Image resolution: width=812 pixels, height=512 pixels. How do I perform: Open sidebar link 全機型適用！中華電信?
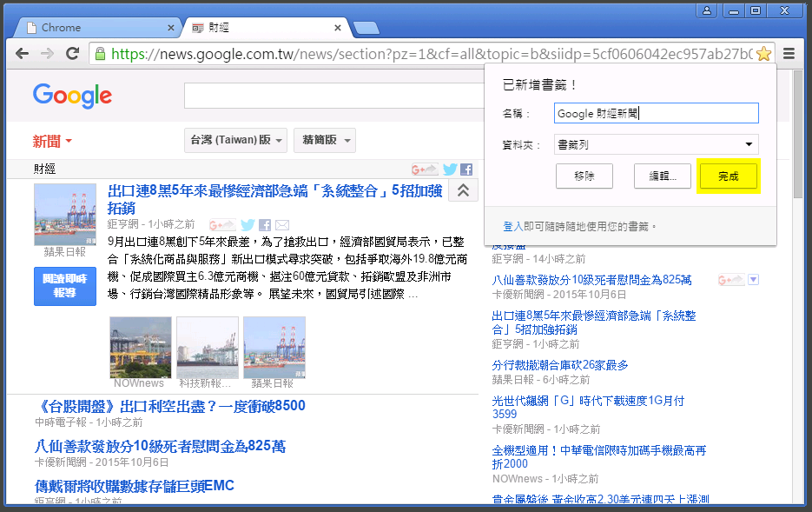(x=599, y=457)
